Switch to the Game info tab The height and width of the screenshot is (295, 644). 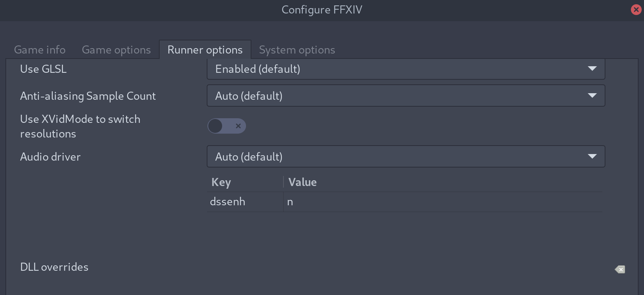tap(40, 50)
